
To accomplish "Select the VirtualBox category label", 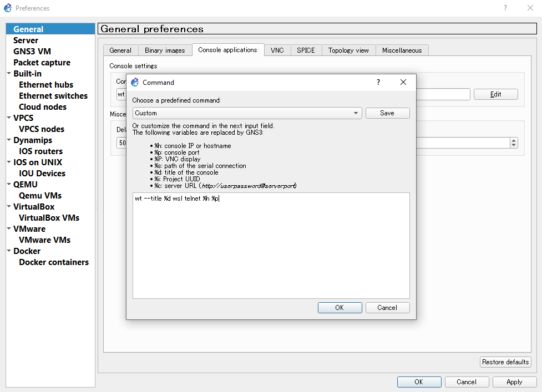I will pos(34,206).
